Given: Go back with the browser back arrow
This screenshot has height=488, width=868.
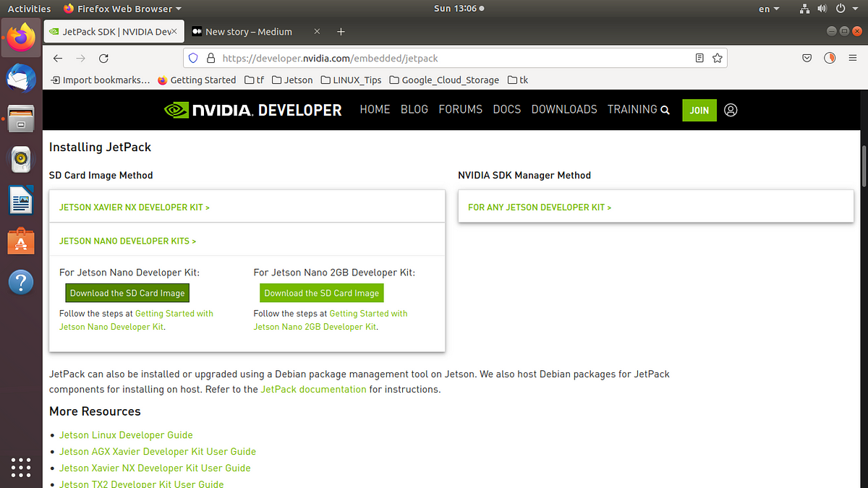Looking at the screenshot, I should (58, 58).
